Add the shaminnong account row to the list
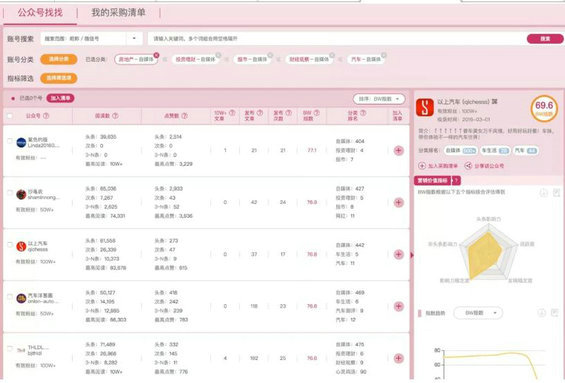Screen dimensions: 565x383 pos(398,202)
